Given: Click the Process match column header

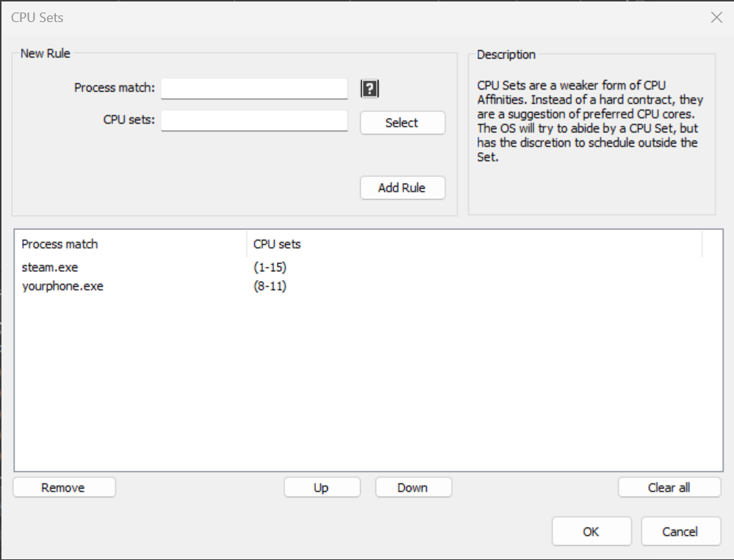Looking at the screenshot, I should [x=59, y=244].
